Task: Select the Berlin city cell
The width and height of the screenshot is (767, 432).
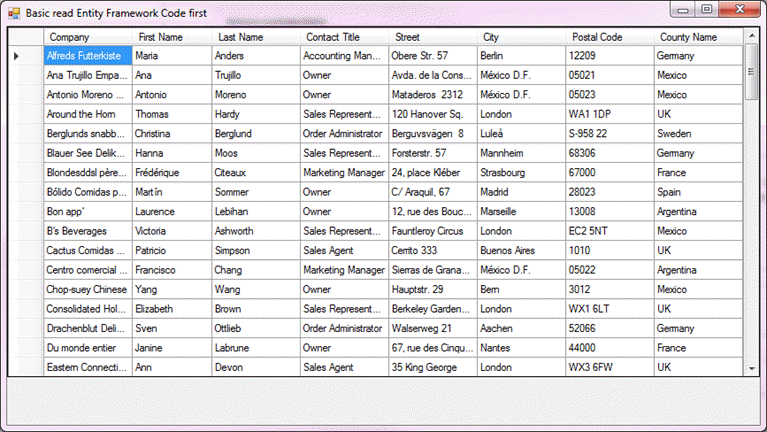Action: [522, 56]
